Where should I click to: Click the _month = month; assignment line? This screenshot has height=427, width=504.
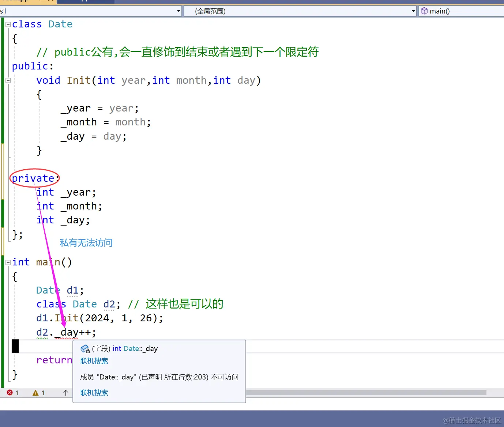[106, 122]
